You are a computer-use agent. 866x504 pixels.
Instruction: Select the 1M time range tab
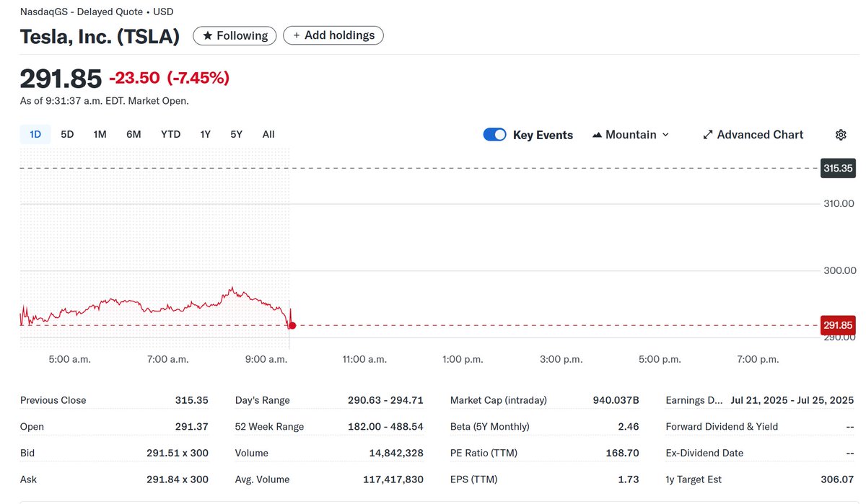(100, 134)
